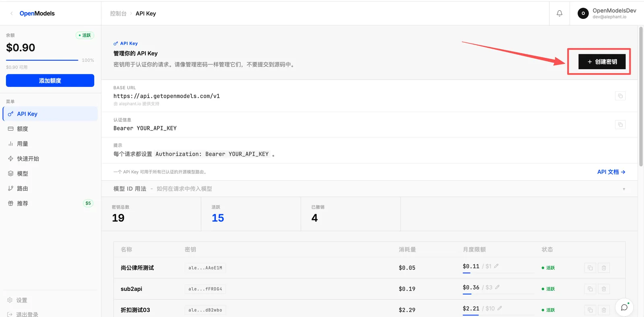Click the page vertical scrollbar
The width and height of the screenshot is (644, 317).
coord(641,97)
